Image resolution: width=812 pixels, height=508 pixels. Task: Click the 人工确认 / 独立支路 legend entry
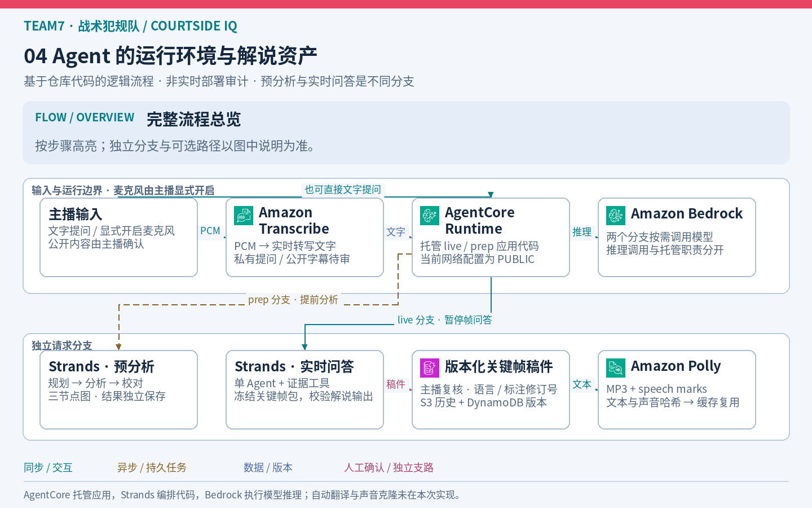coord(389,467)
